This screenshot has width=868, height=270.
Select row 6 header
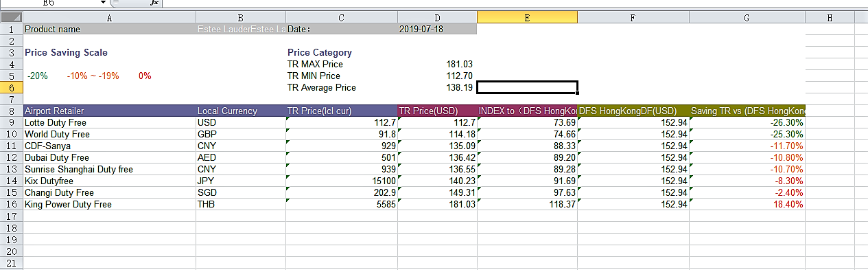tap(11, 88)
